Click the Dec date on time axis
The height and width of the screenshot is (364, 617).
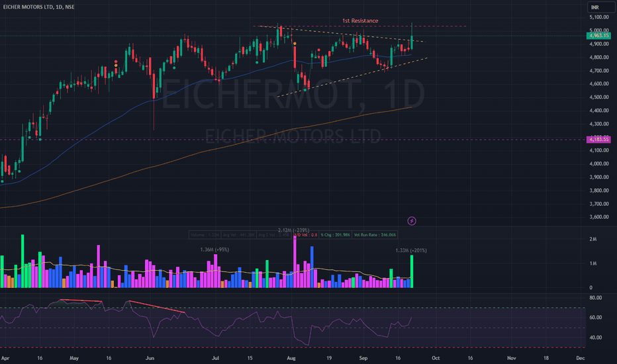point(580,358)
